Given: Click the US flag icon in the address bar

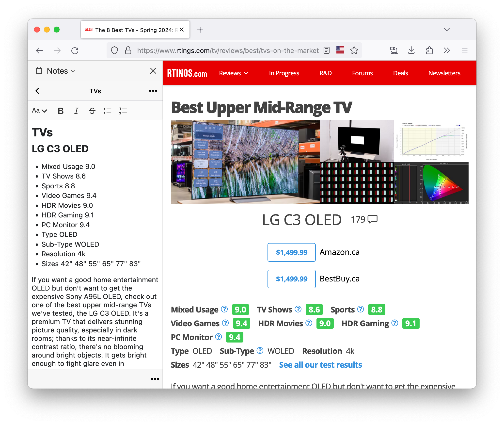Looking at the screenshot, I should 340,50.
